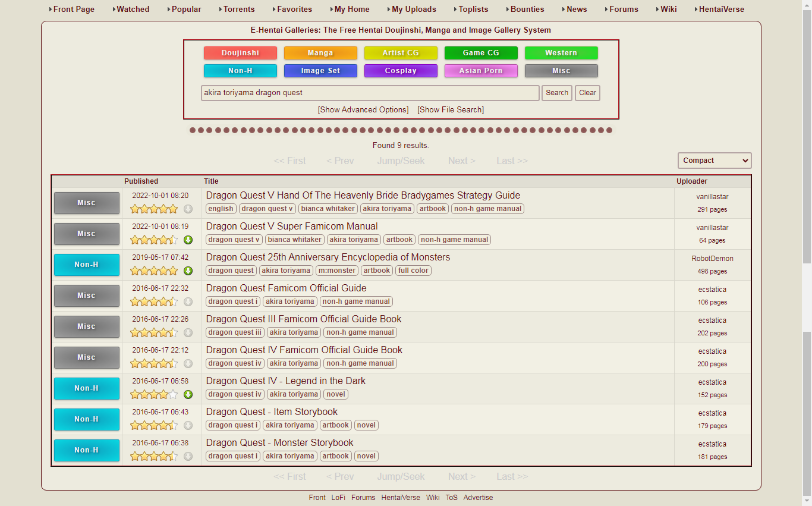Click star rating for Dragon Quest - Item Storybook

click(x=154, y=425)
